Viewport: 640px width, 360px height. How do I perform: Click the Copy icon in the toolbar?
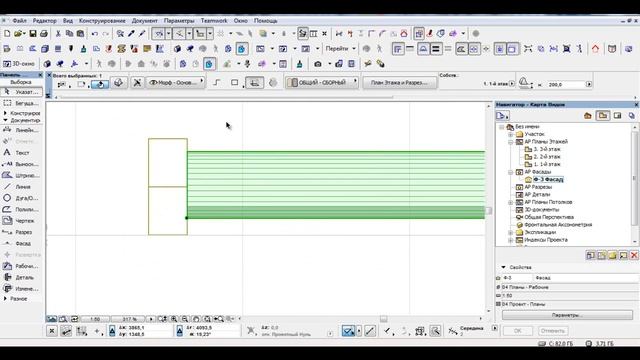pyautogui.click(x=69, y=34)
